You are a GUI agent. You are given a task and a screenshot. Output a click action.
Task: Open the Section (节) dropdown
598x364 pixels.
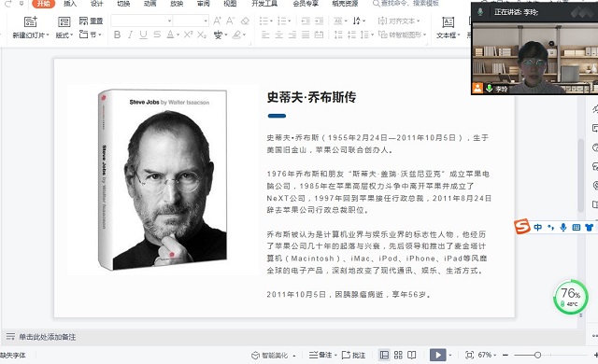point(91,35)
